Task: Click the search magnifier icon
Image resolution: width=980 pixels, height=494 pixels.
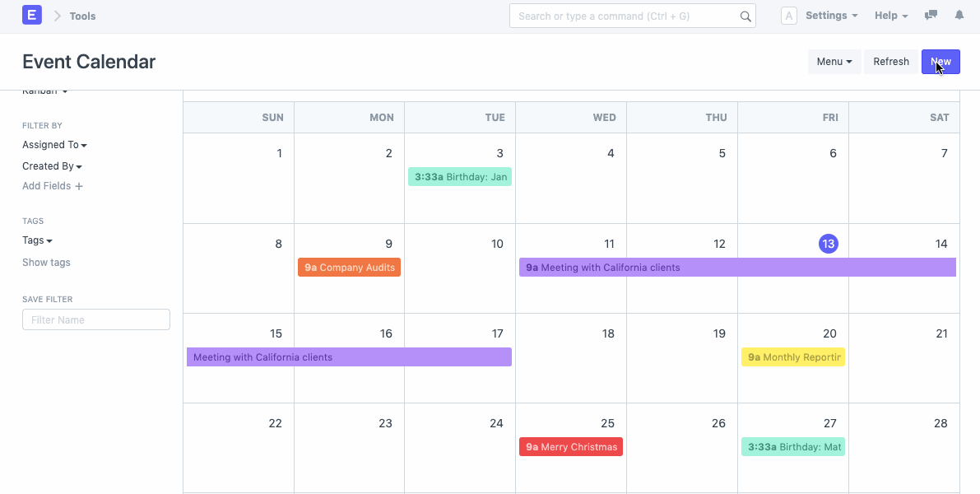Action: (x=745, y=16)
